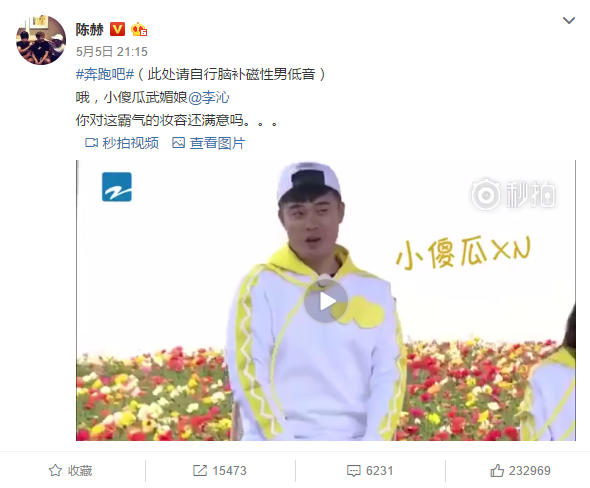Screen dimensions: 590x488
Task: Click the repost share icon
Action: (200, 470)
